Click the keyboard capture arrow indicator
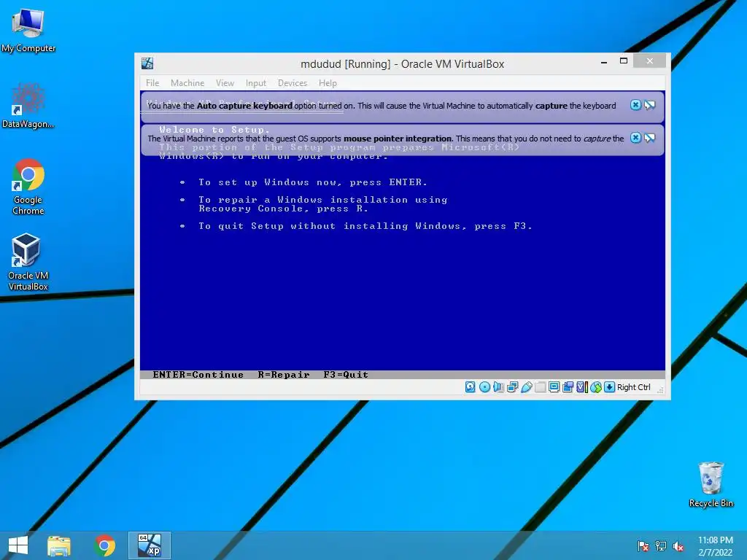This screenshot has width=747, height=560. (x=609, y=387)
